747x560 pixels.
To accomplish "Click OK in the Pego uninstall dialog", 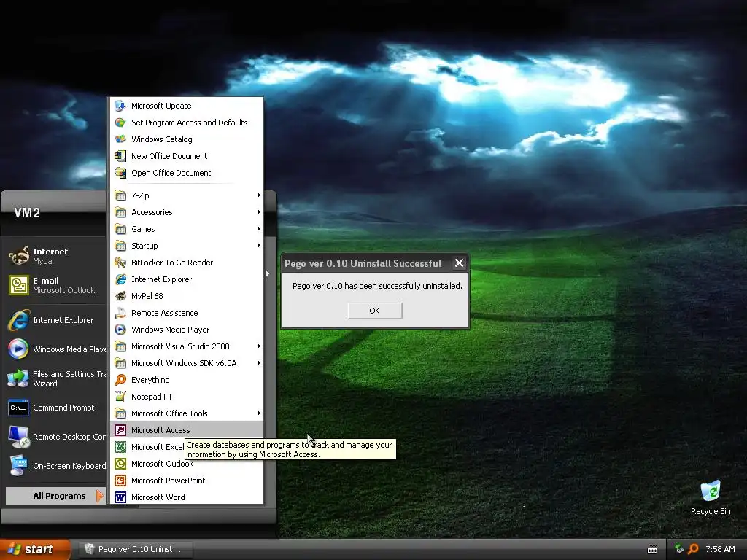I will click(375, 311).
